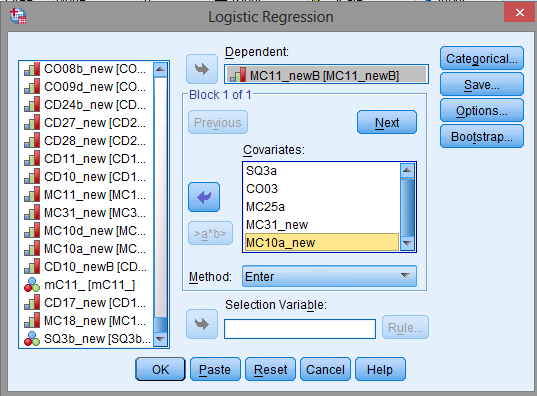Select the CO08b_new ordinal variable icon
The height and width of the screenshot is (396, 537).
(x=32, y=69)
